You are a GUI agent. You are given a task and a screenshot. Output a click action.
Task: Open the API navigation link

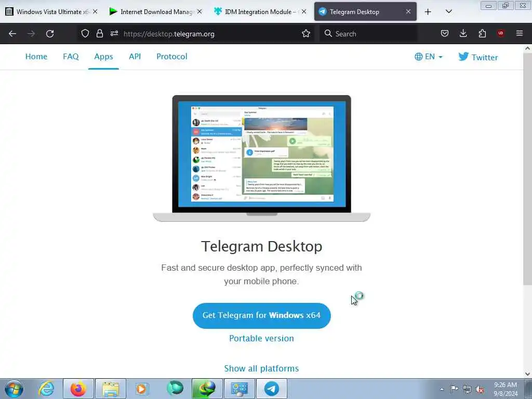[x=135, y=56]
